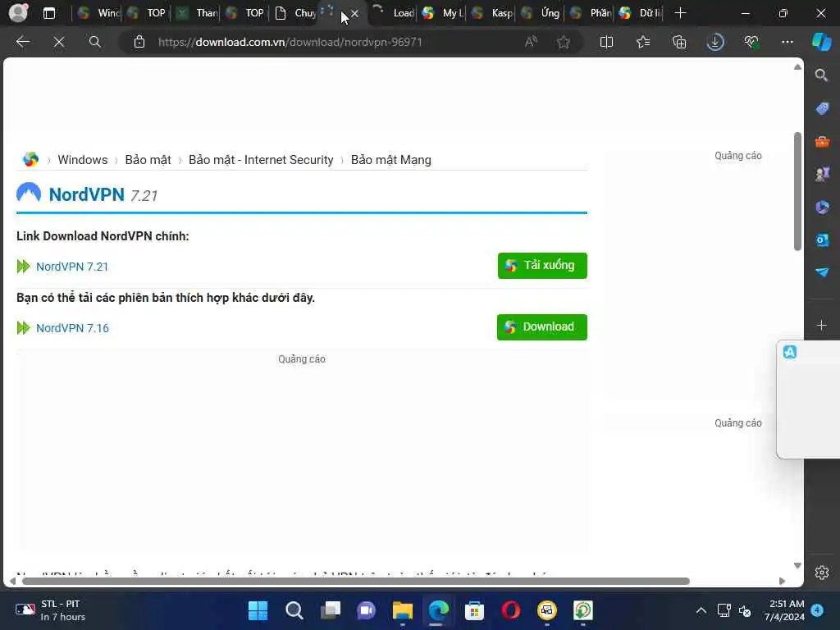Open the NordVPN 7.16 link

tap(72, 328)
